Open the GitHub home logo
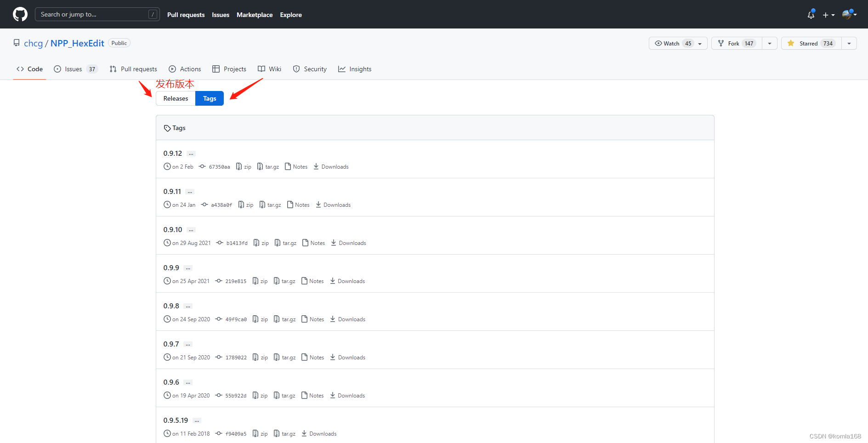This screenshot has height=443, width=868. 20,14
